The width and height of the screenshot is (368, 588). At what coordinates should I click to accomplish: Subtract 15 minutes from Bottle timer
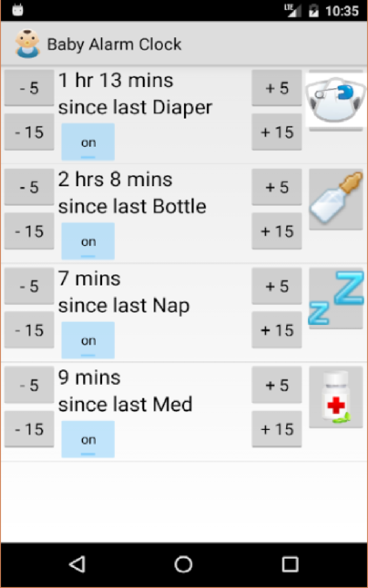point(29,231)
